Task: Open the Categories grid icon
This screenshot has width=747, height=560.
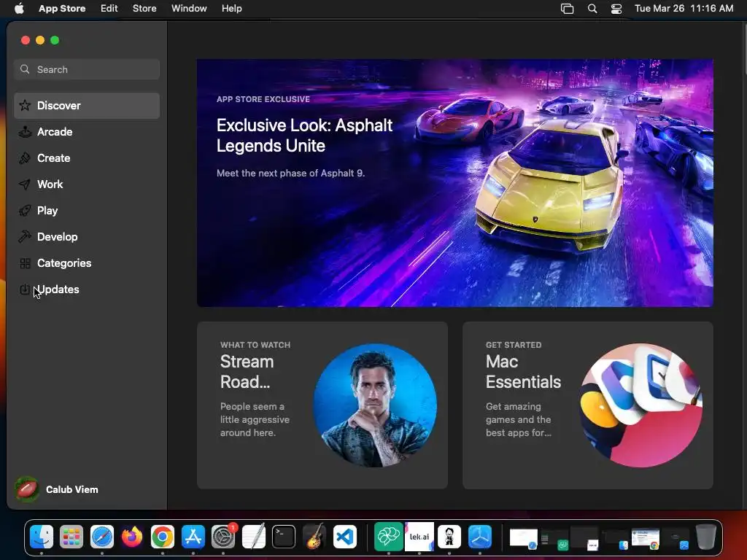Action: click(x=25, y=262)
